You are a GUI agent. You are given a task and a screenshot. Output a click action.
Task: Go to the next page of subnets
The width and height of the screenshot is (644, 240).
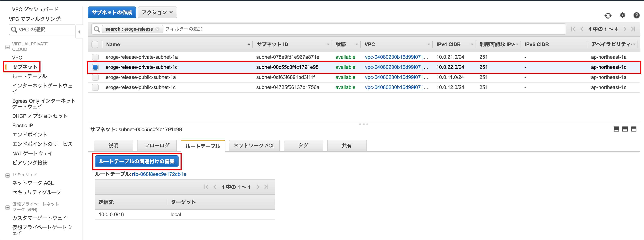625,29
